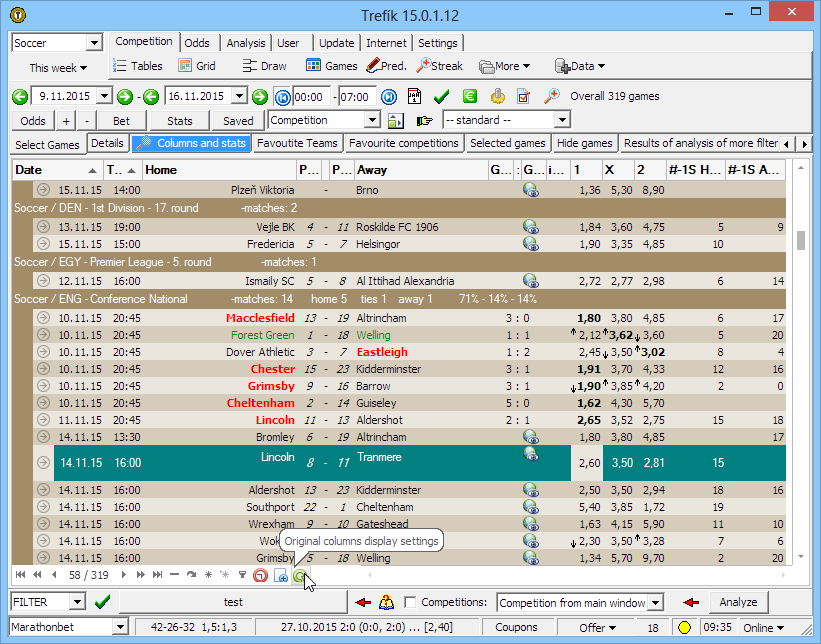This screenshot has width=821, height=644.
Task: Click the green euro currency icon
Action: pos(469,97)
